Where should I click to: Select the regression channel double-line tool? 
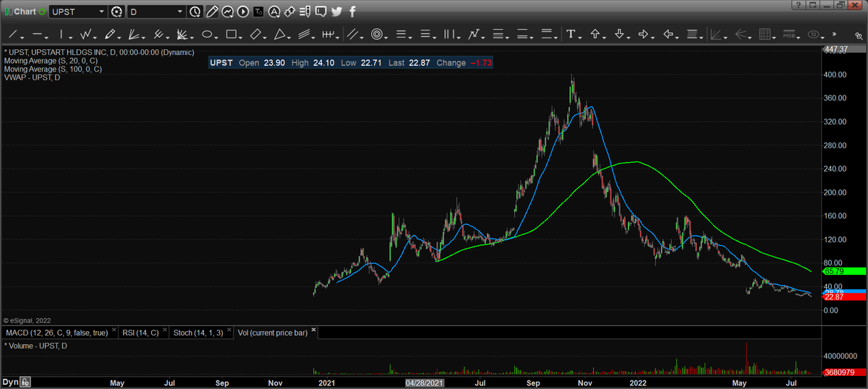tap(352, 34)
